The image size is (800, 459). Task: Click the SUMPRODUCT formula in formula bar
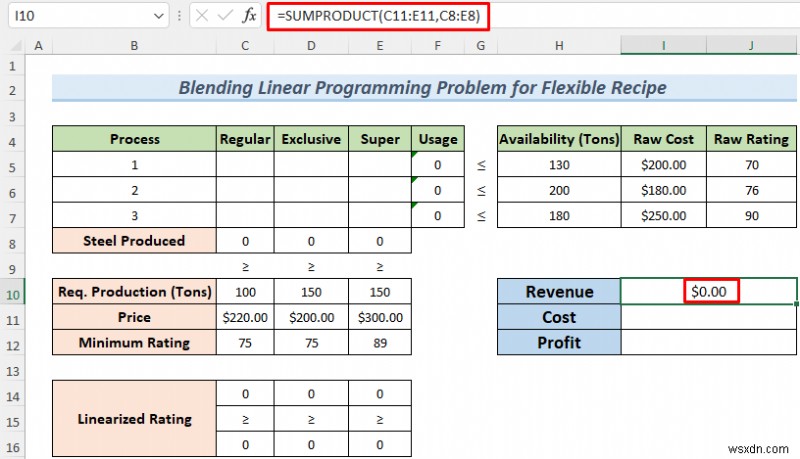point(379,16)
